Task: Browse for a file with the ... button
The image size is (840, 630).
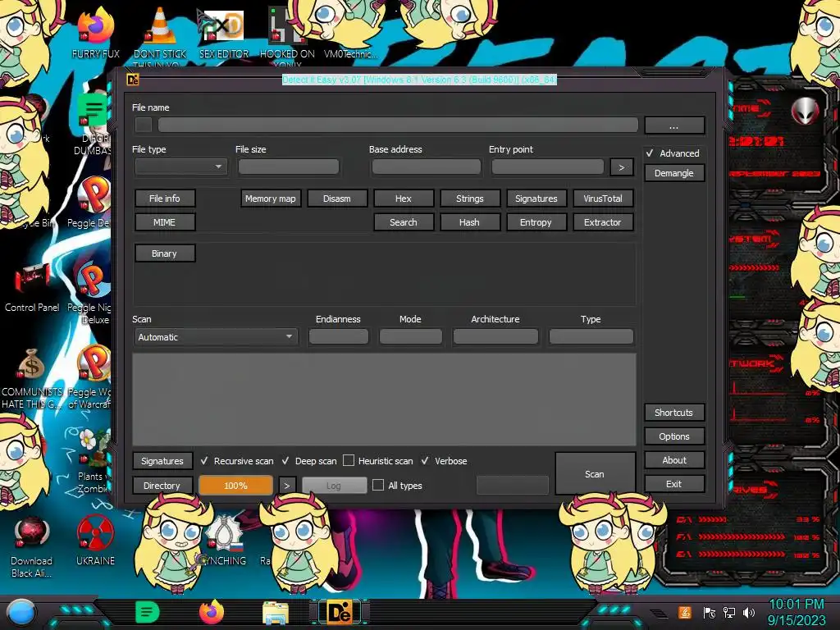Action: pyautogui.click(x=674, y=126)
